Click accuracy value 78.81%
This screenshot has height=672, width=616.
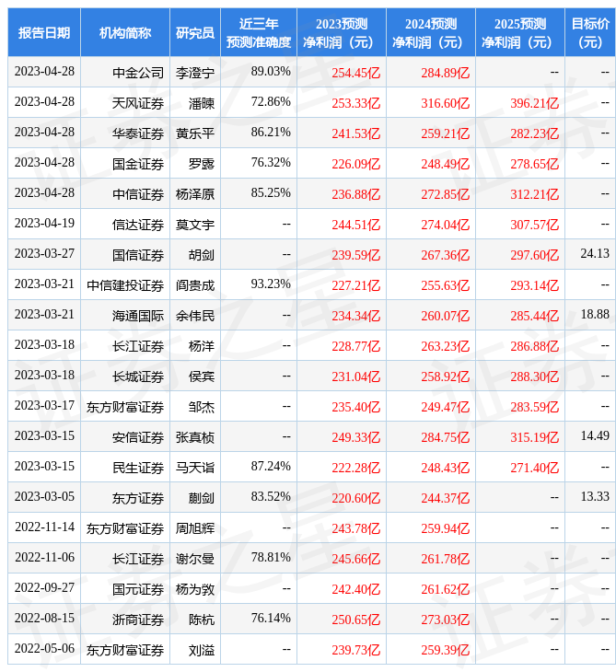pyautogui.click(x=271, y=558)
